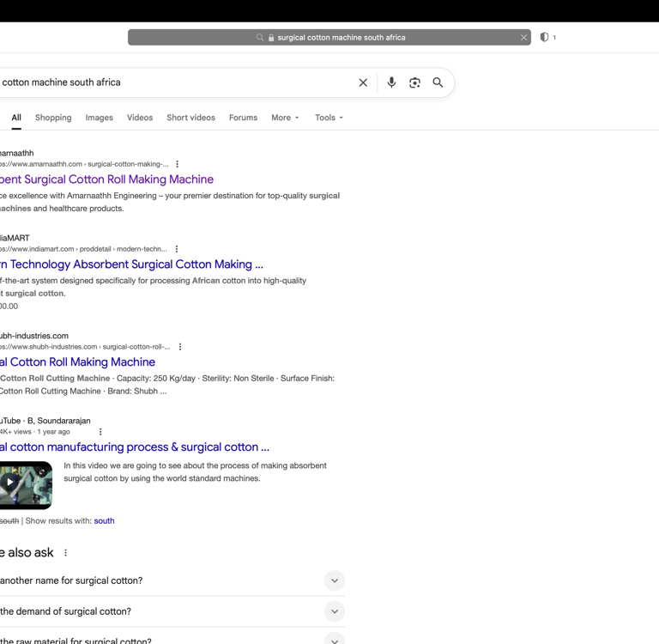The image size is (659, 644).
Task: Open the Tools dropdown
Action: (329, 118)
